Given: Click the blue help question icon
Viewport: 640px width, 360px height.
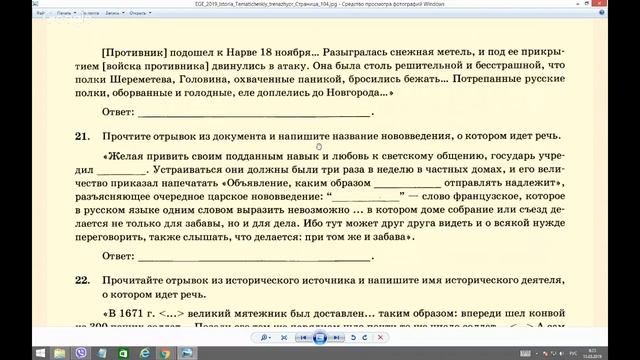Looking at the screenshot, I should [x=602, y=13].
